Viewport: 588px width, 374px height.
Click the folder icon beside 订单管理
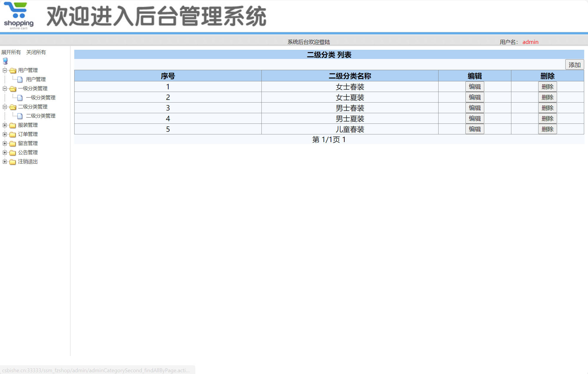(12, 134)
